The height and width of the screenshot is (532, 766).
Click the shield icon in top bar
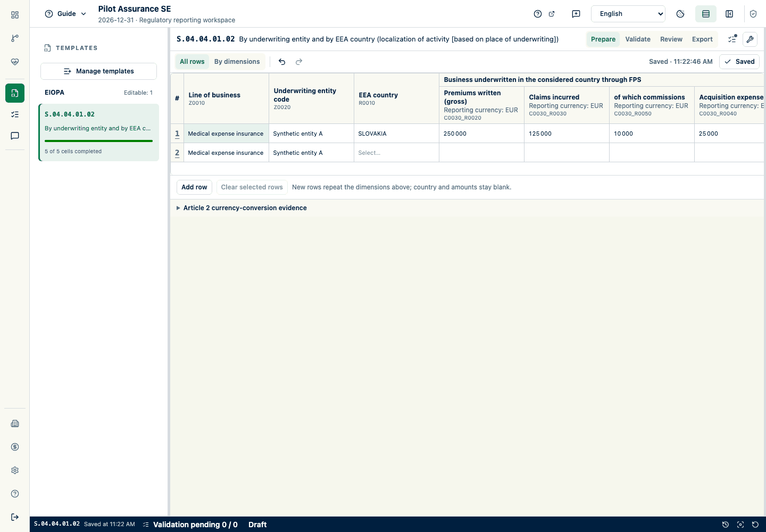tap(753, 14)
